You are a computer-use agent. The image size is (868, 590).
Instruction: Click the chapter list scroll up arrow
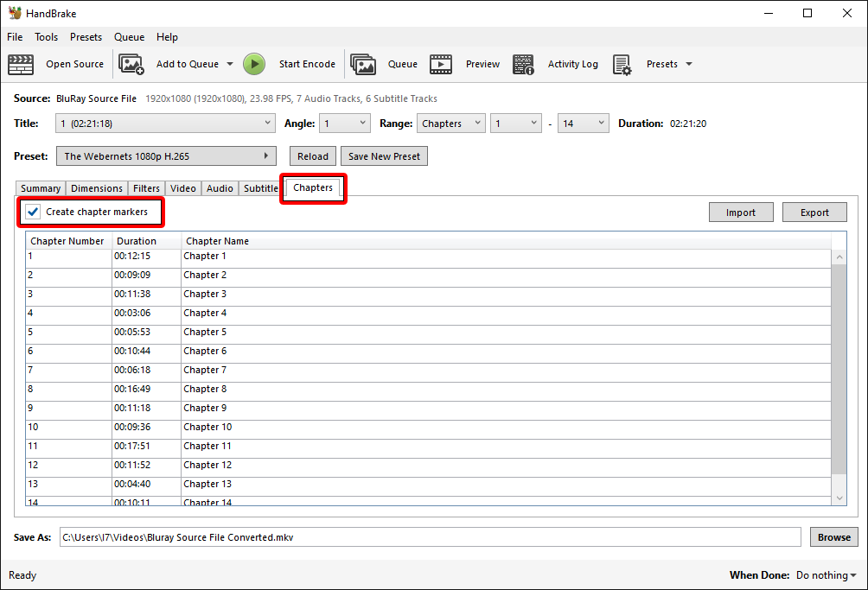point(839,257)
